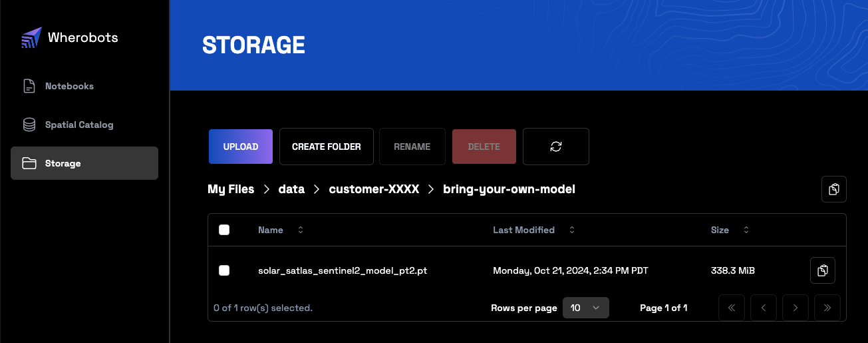
Task: Copy path of solar_satlas_sentinel2_model_pt2.pt
Action: (x=823, y=270)
